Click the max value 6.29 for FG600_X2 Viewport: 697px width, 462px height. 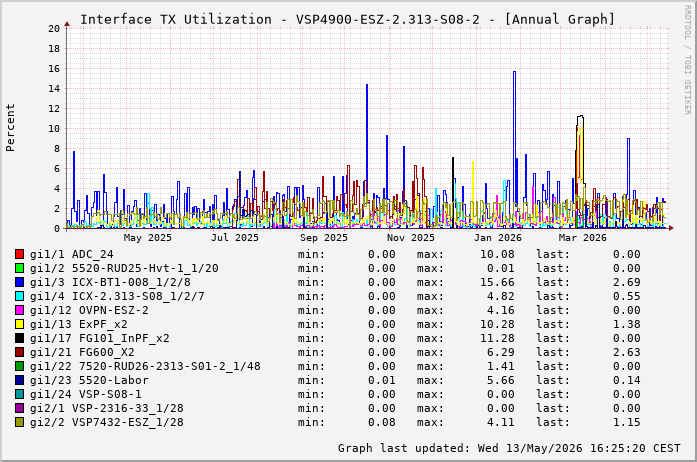(501, 352)
